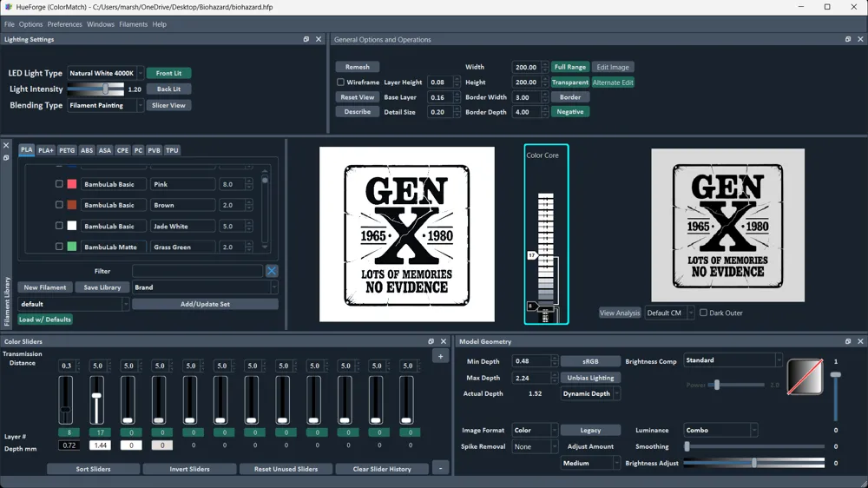The width and height of the screenshot is (868, 488).
Task: Toggle the Negative option
Action: (x=569, y=112)
